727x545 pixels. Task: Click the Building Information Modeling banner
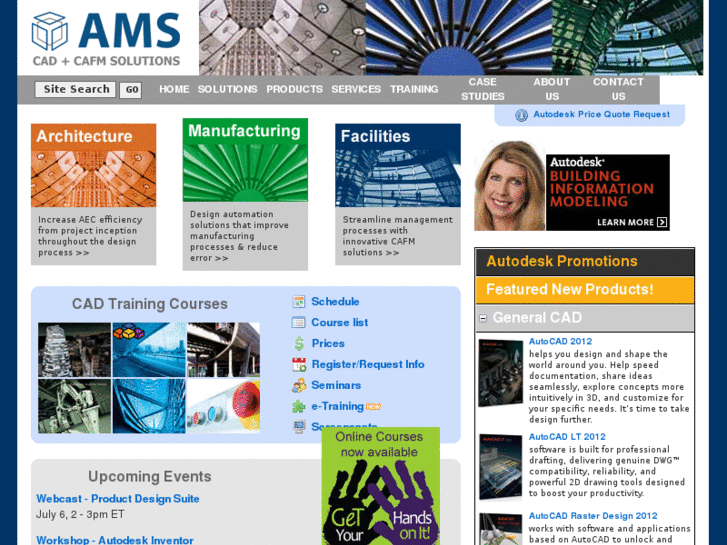pyautogui.click(x=608, y=192)
